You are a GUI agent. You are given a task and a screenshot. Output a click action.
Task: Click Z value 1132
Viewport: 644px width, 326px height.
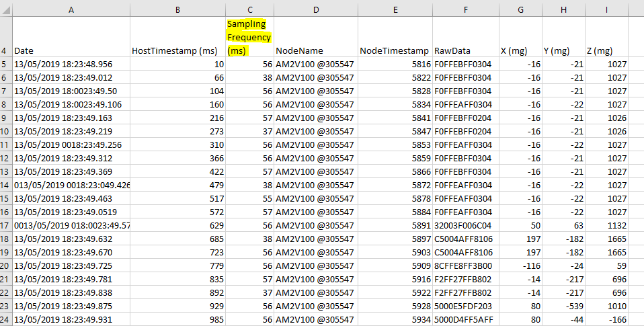[606, 225]
